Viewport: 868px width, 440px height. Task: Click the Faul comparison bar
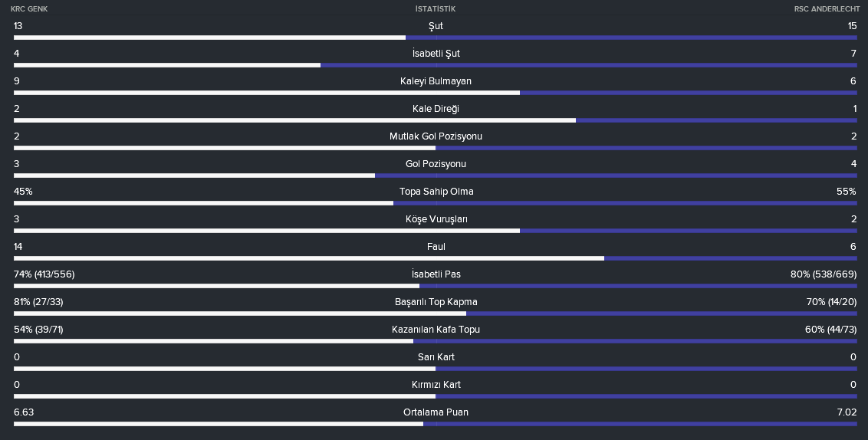tap(436, 258)
